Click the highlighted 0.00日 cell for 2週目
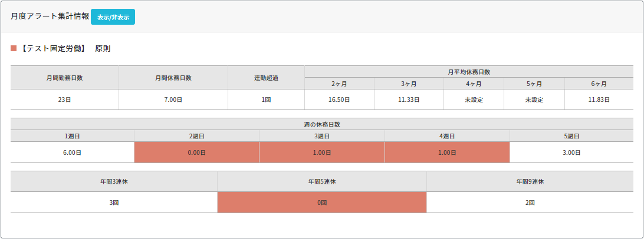The height and width of the screenshot is (239, 644). pyautogui.click(x=196, y=152)
